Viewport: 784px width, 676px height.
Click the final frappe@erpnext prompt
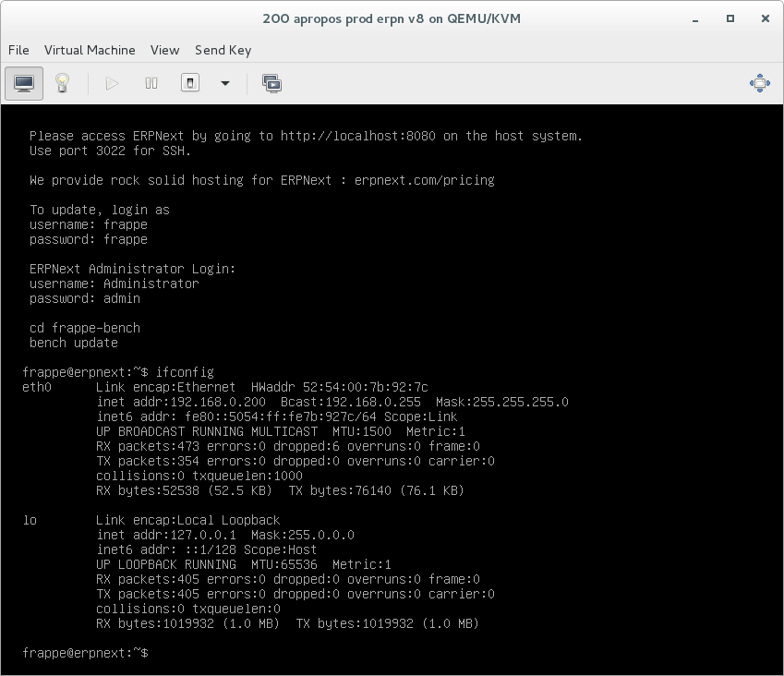85,654
